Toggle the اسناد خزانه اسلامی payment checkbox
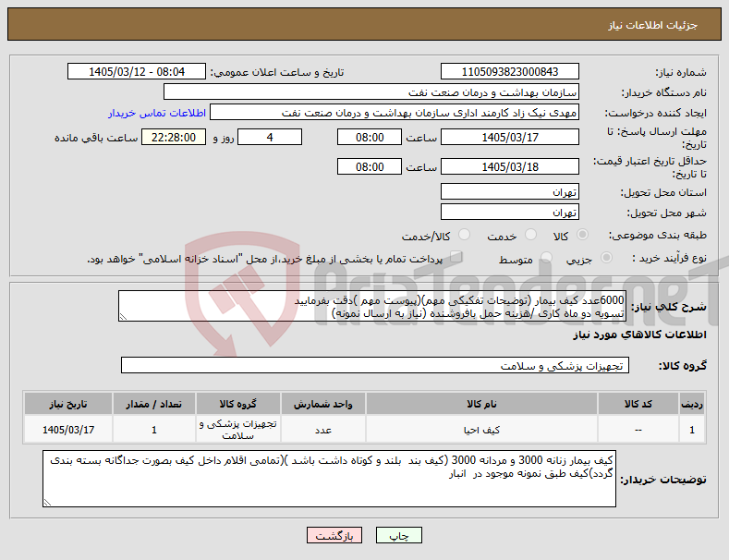Image resolution: width=729 pixels, height=560 pixels. 456,257
